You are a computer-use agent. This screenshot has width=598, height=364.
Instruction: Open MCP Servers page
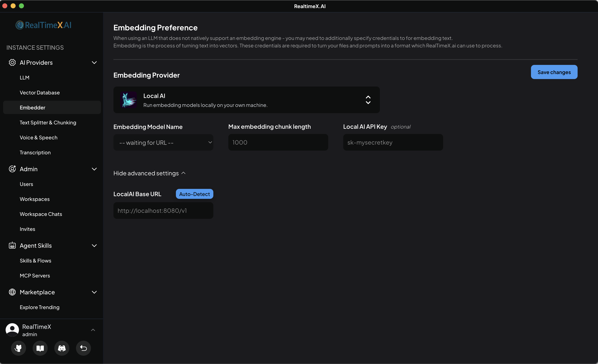click(x=35, y=276)
